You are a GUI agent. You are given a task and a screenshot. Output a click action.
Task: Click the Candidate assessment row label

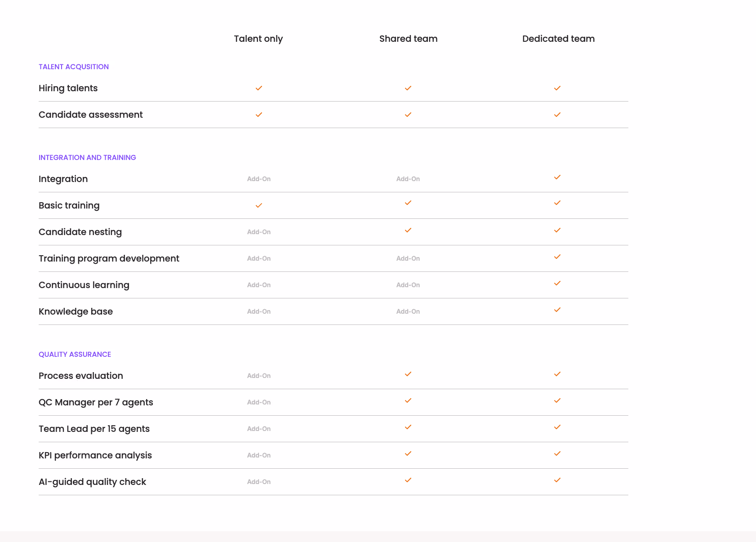91,115
